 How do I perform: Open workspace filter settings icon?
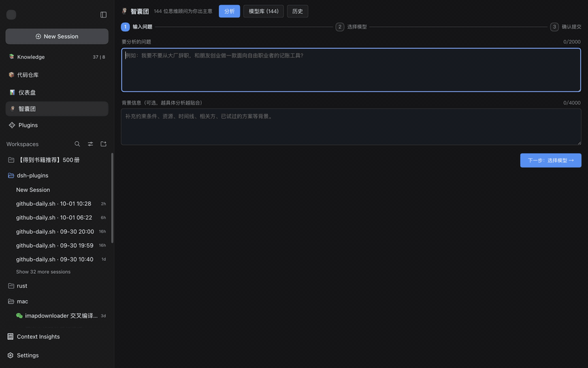[90, 144]
